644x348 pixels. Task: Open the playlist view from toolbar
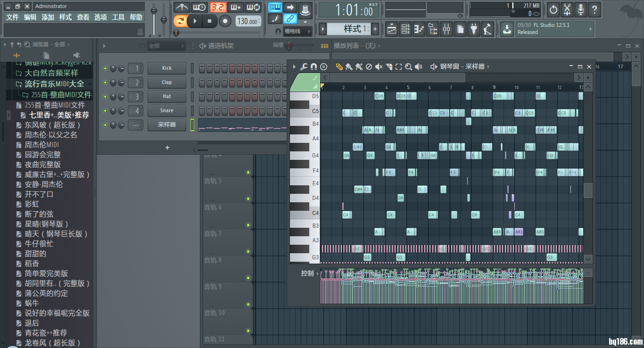pos(392,29)
